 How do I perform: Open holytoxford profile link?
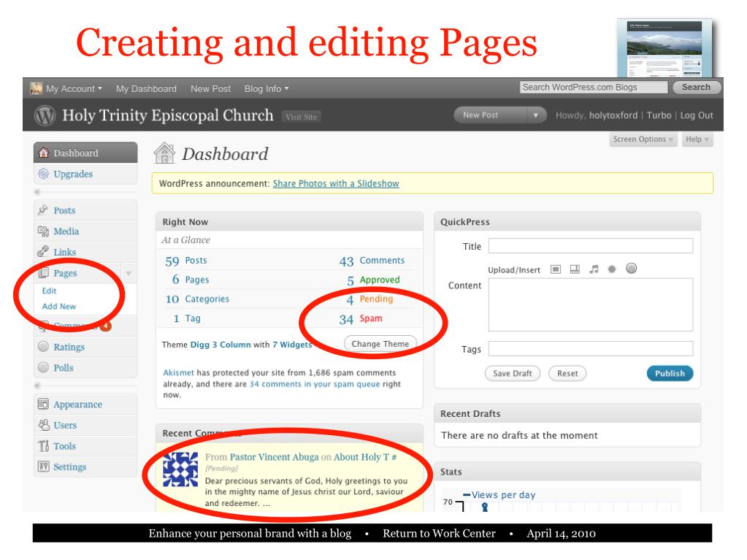pos(613,115)
